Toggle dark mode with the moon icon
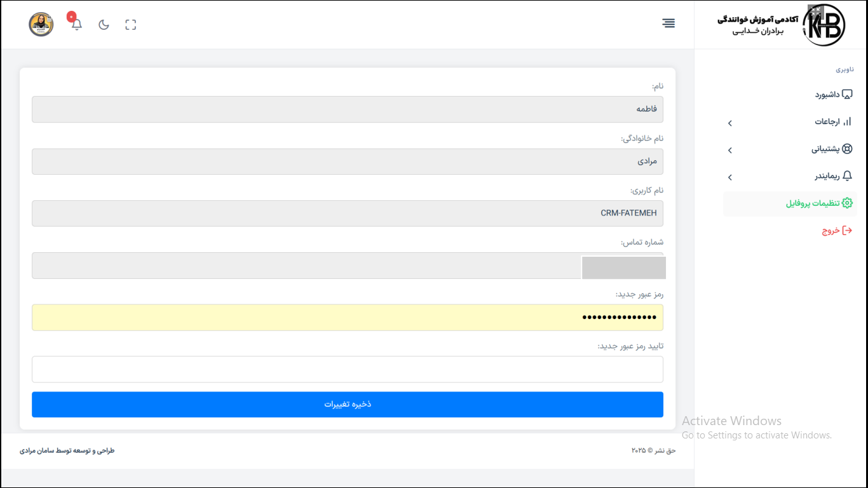Viewport: 868px width, 488px height. coord(104,25)
